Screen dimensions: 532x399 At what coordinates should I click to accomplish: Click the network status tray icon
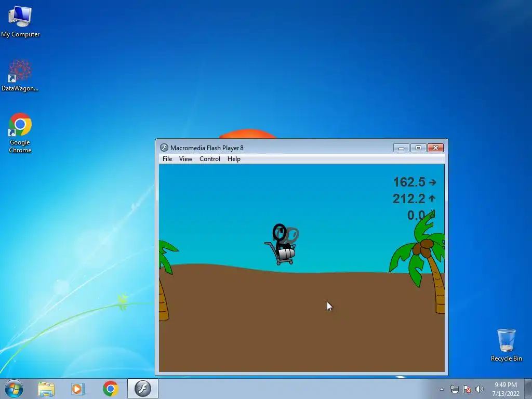tap(455, 389)
